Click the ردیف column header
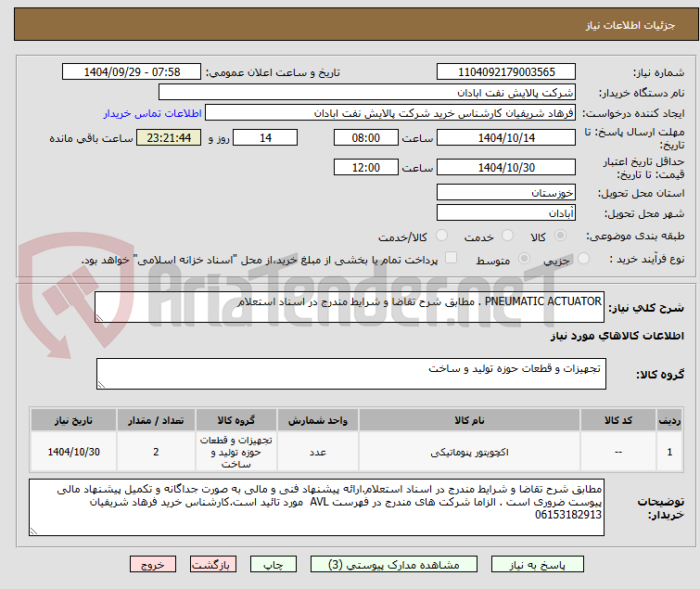Screen dimensions: 700x589 click(669, 420)
